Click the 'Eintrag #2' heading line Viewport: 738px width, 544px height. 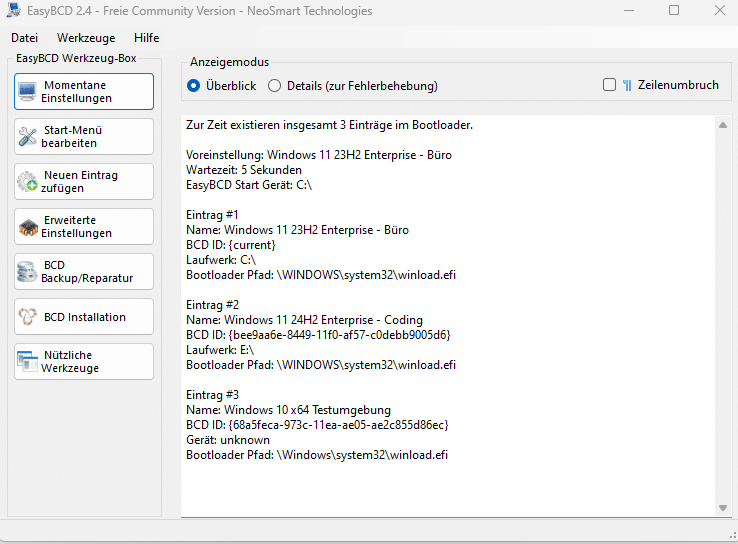click(x=213, y=305)
